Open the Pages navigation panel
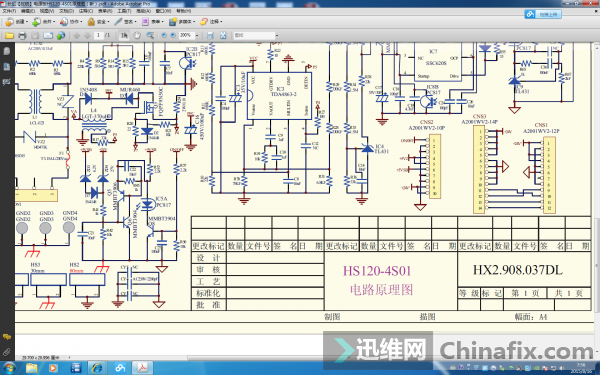Screen dimensions: 600x375 coord(7,51)
